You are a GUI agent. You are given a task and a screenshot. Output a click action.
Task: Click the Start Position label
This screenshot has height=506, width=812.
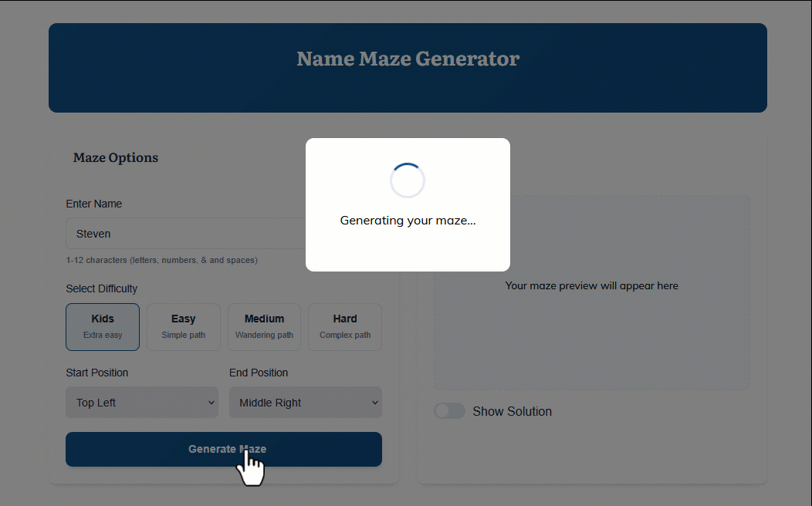click(97, 373)
